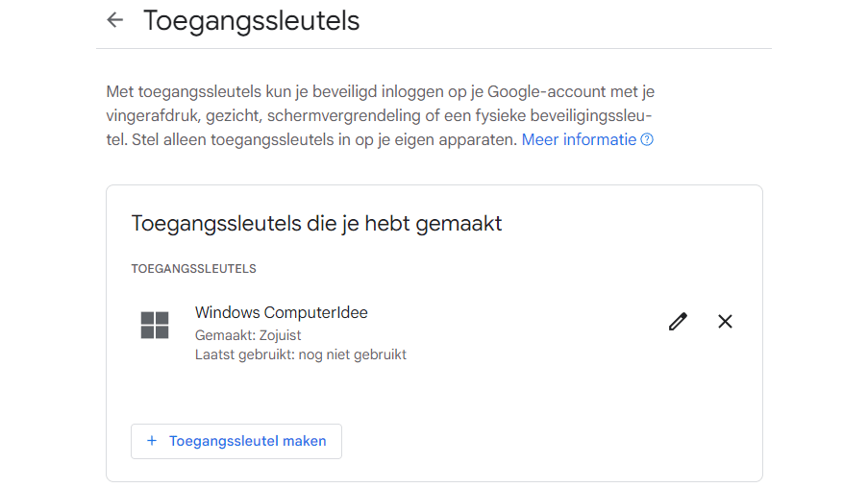The width and height of the screenshot is (868, 488).
Task: Click the Gemaakt: Zojuist text
Action: 248,335
